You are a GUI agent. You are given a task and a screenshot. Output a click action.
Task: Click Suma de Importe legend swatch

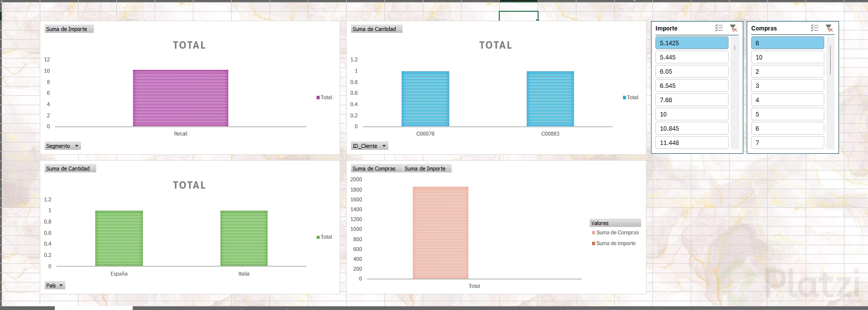[594, 244]
